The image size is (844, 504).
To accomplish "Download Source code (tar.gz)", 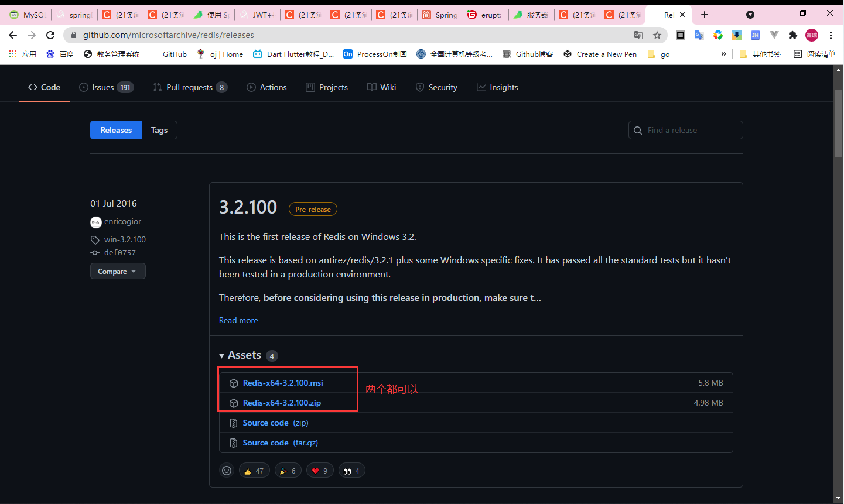I will (x=281, y=443).
